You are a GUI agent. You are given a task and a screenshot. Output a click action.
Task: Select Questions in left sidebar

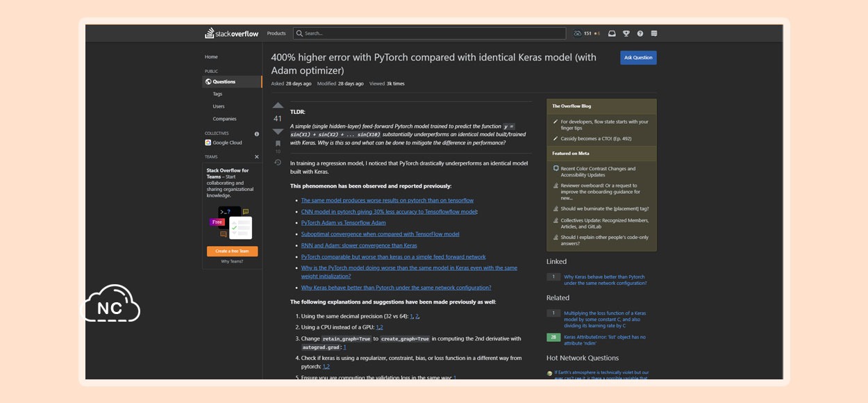232,82
